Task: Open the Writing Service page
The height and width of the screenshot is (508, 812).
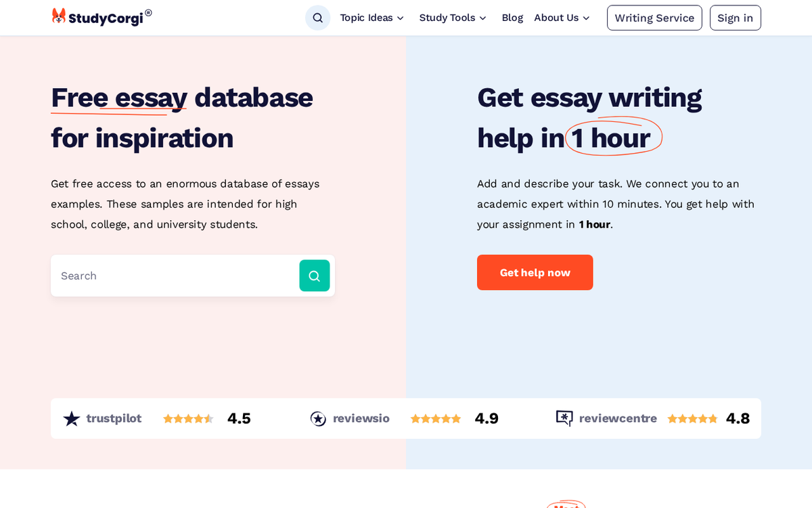Action: coord(654,18)
